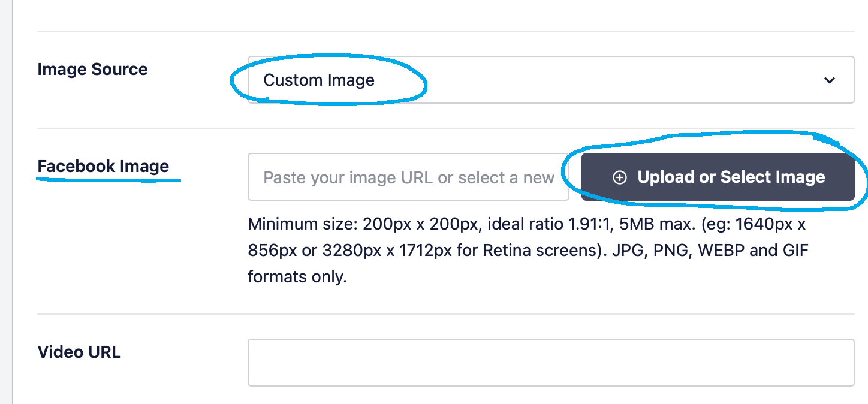Image resolution: width=868 pixels, height=404 pixels.
Task: Click the plus icon on Upload or Select Image
Action: [x=619, y=177]
